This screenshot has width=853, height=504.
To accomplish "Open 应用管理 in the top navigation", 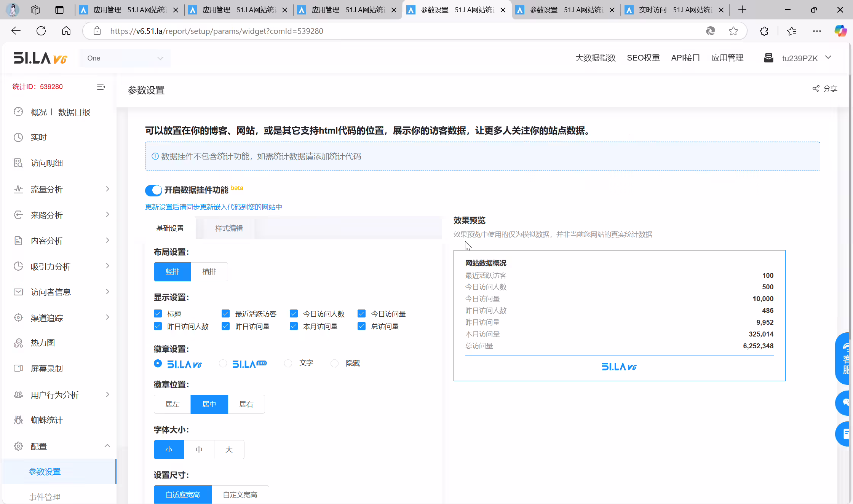I will pos(727,58).
